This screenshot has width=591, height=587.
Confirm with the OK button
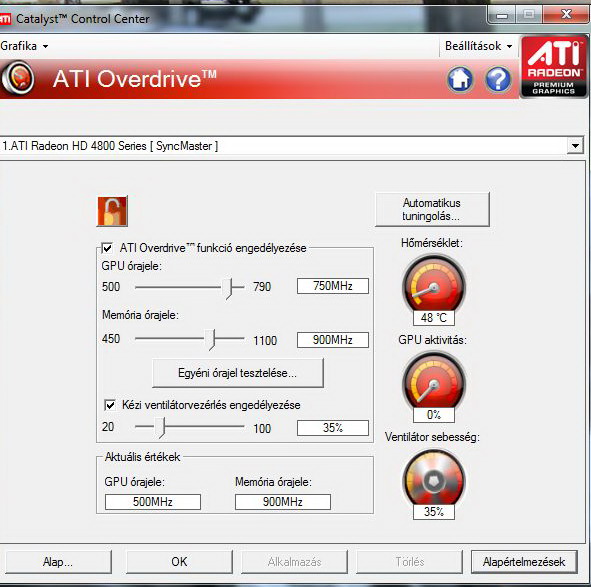pyautogui.click(x=179, y=562)
